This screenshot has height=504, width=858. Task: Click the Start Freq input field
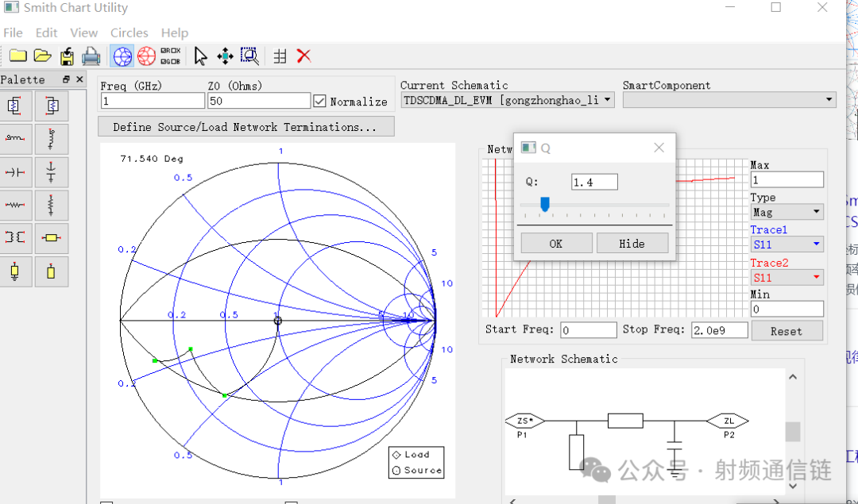(588, 330)
